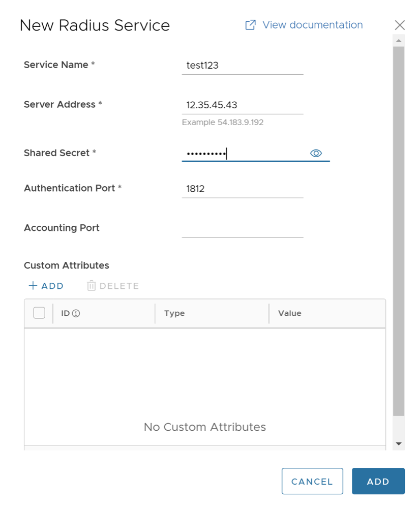Click the vertical scrollbar thumb
Screen dimensions: 420x508
(x=399, y=229)
